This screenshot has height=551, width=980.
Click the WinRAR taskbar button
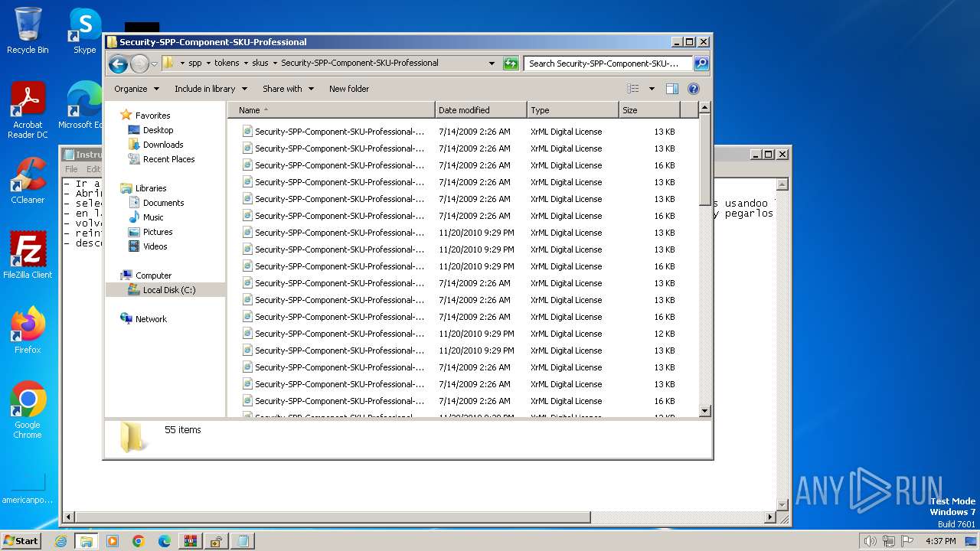click(191, 541)
